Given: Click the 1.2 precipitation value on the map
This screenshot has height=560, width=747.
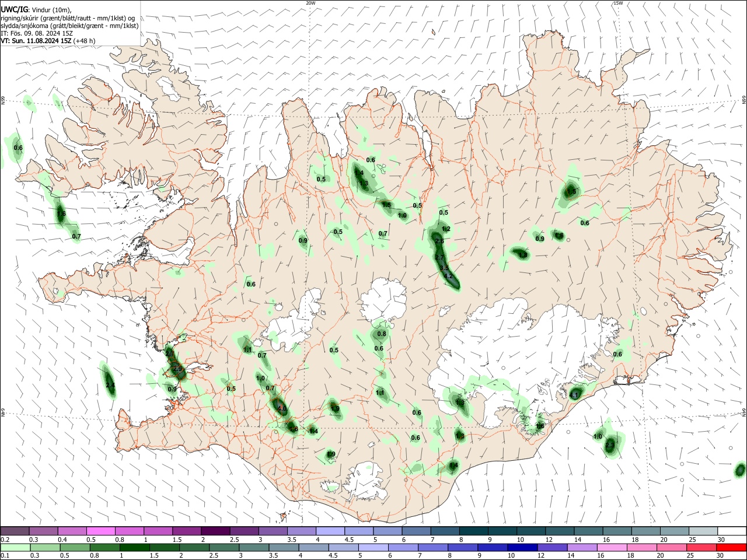Looking at the screenshot, I should pos(446,229).
